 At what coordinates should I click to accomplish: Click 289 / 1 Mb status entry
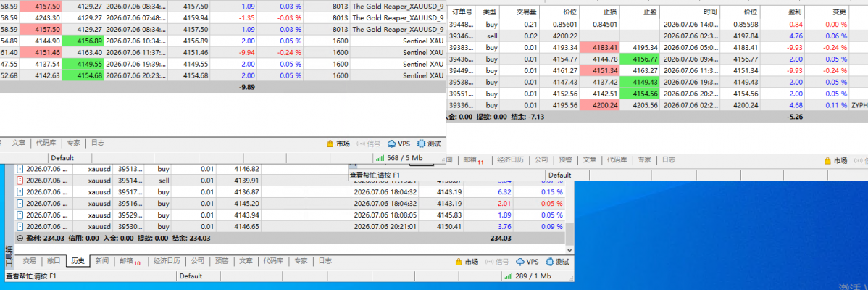pos(527,276)
